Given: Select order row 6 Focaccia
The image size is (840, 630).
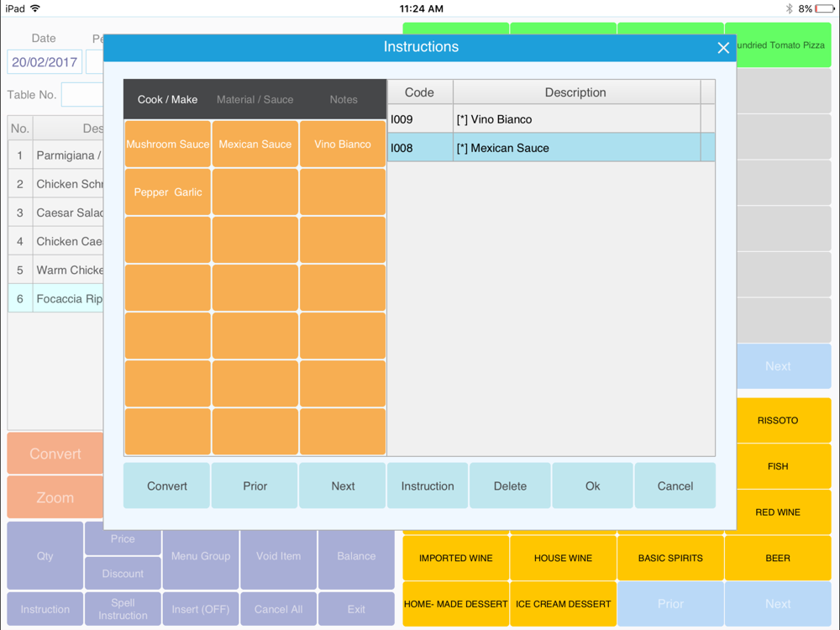Looking at the screenshot, I should pyautogui.click(x=55, y=298).
